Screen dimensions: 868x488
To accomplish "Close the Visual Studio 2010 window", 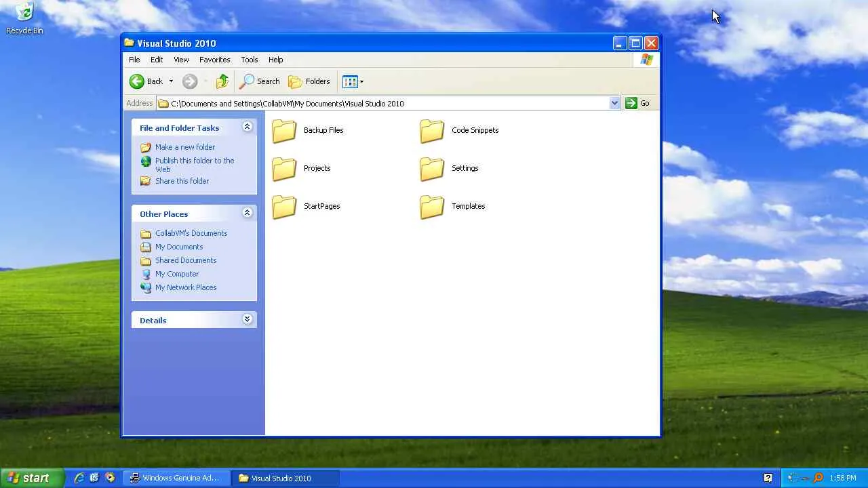I will pyautogui.click(x=651, y=43).
